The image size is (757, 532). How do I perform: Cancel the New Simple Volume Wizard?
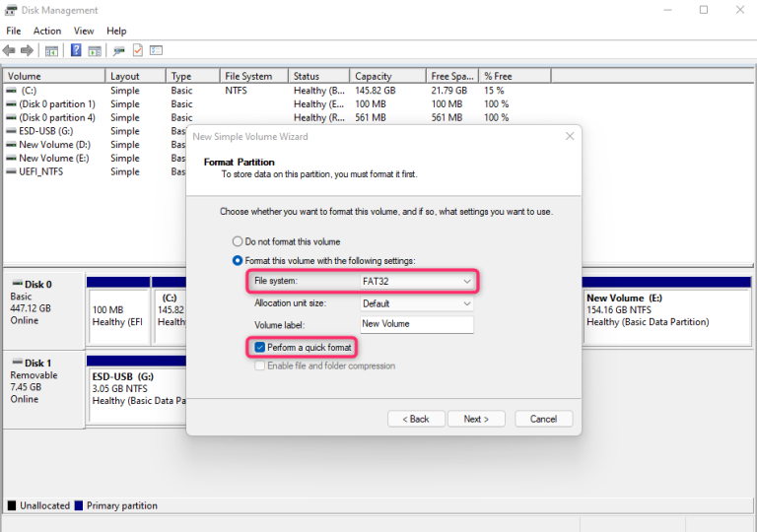543,419
